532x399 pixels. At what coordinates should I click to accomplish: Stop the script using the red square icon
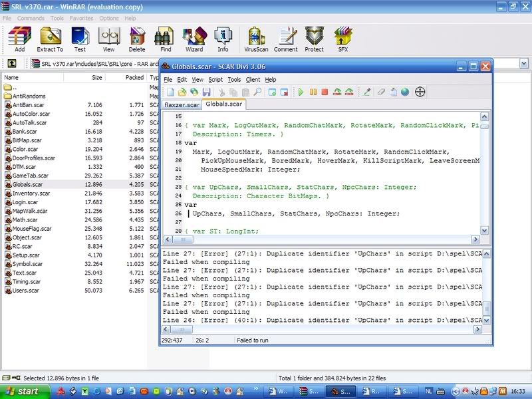point(325,92)
